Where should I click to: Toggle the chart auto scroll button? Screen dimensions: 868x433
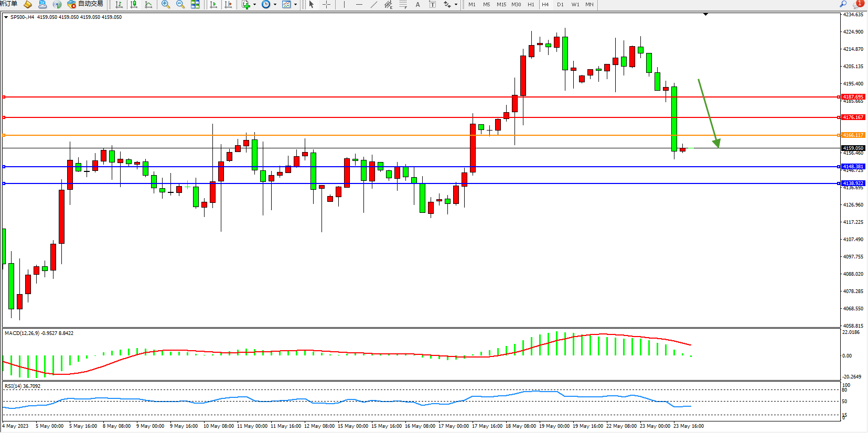click(x=213, y=5)
